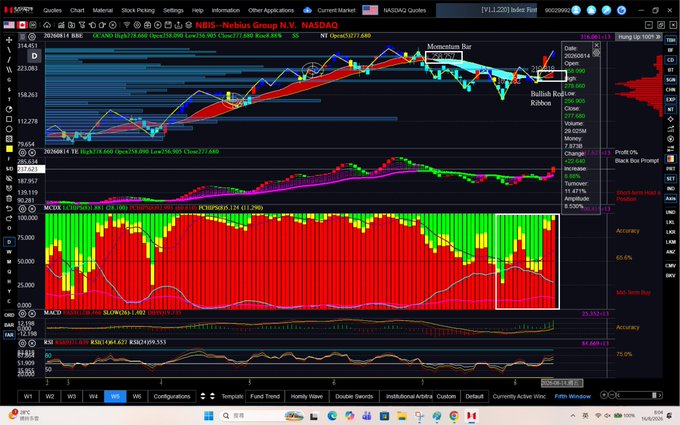Click the up-down stepper arrows beside Configurations
This screenshot has width=680, height=425.
click(203, 396)
